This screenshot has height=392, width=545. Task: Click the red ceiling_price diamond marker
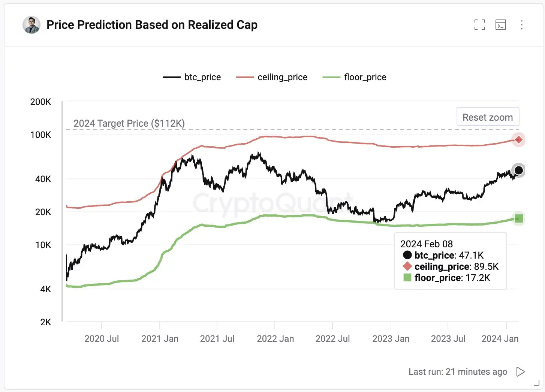[x=518, y=140]
